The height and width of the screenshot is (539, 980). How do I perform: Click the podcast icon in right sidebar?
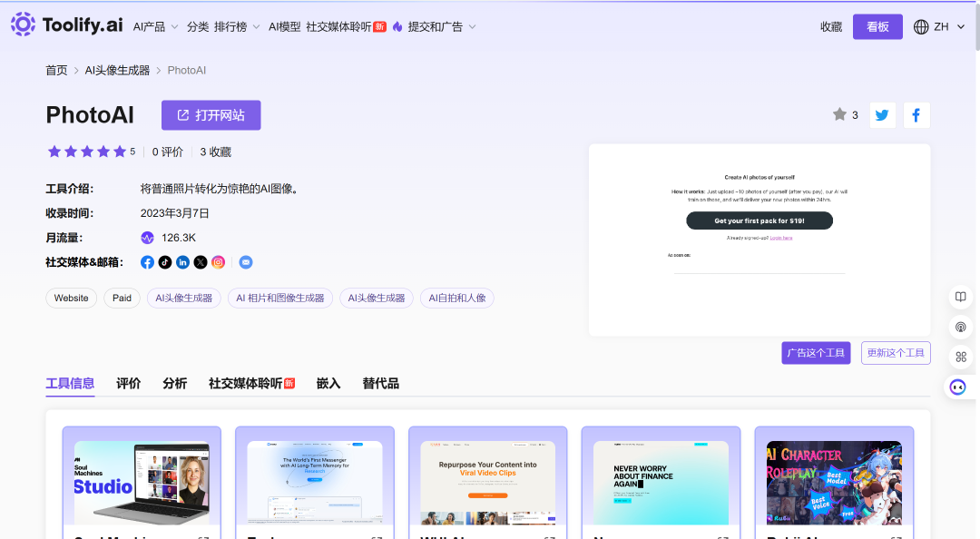click(961, 327)
